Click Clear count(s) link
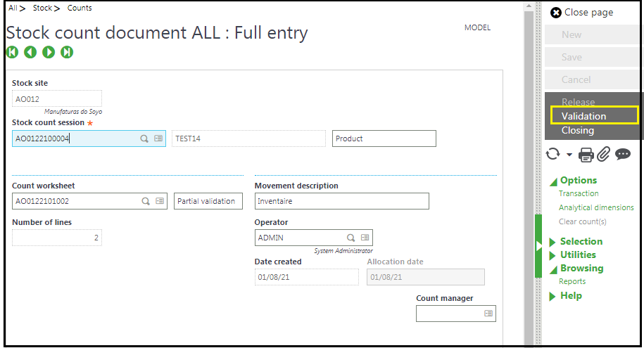The width and height of the screenshot is (644, 348). (x=582, y=221)
